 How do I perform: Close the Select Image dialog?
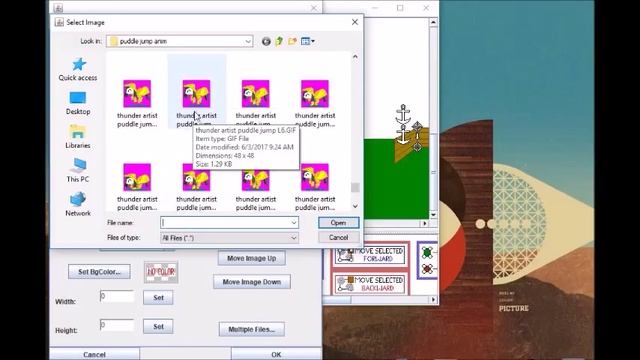click(355, 22)
